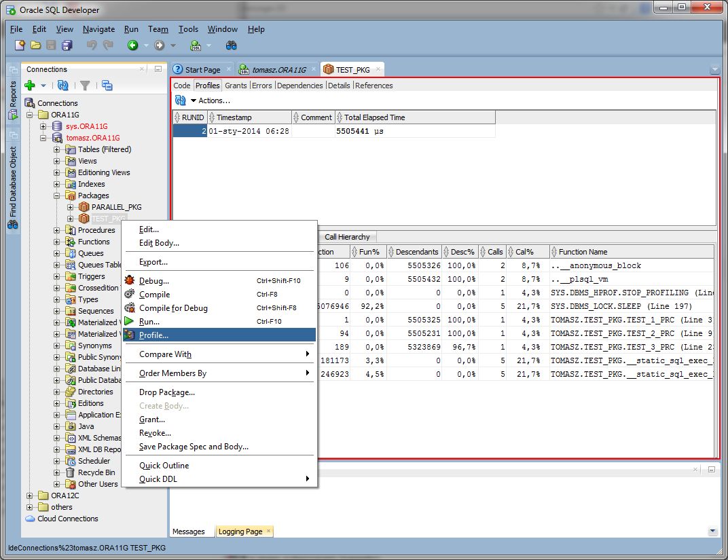
Task: Click green plus New Connection icon
Action: [30, 85]
